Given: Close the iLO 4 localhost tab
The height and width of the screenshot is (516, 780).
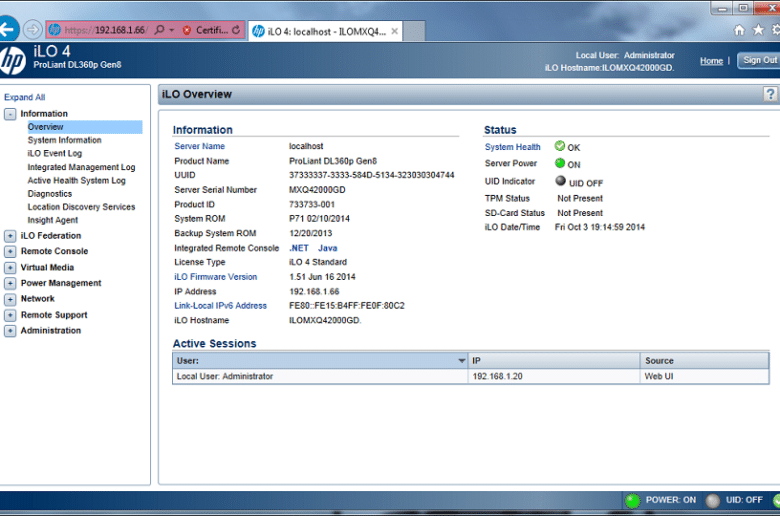Looking at the screenshot, I should pos(394,31).
